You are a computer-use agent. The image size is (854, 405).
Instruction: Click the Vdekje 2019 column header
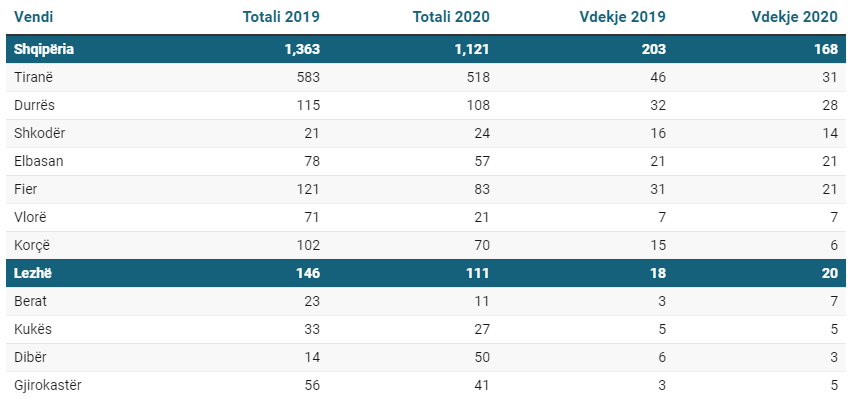coord(622,17)
